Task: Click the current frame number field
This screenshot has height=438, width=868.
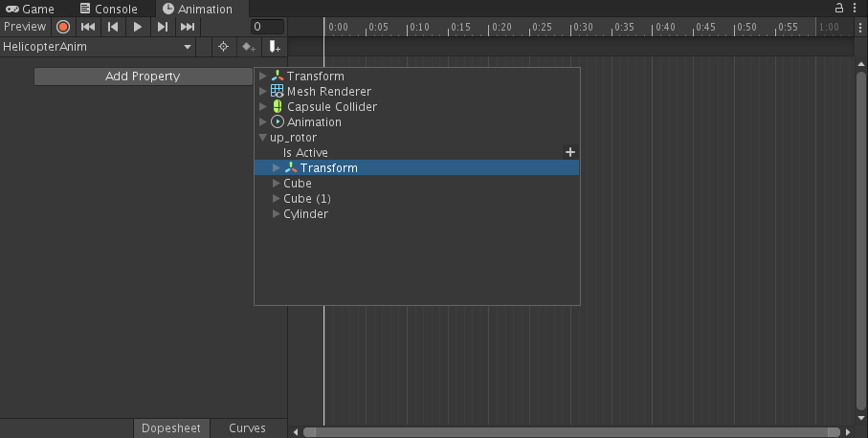Action: coord(267,27)
